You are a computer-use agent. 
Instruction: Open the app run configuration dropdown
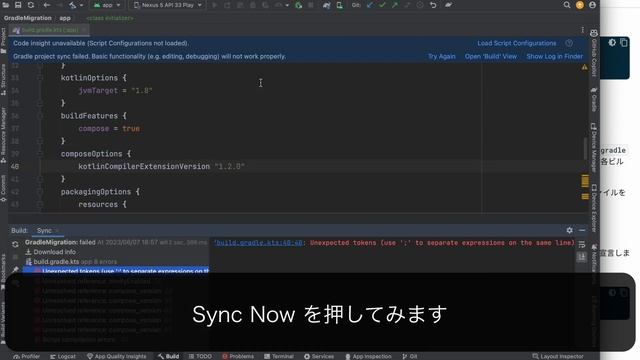107,5
